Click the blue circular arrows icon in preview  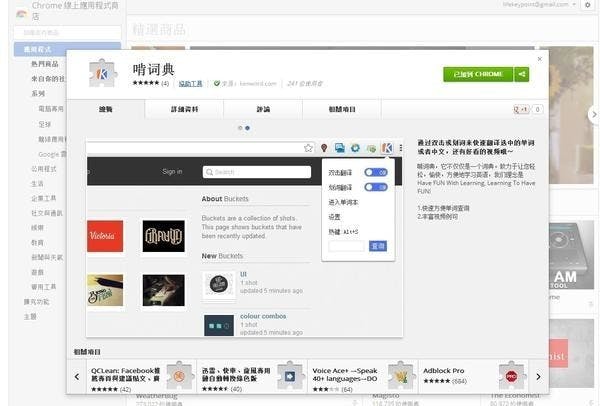tap(355, 148)
